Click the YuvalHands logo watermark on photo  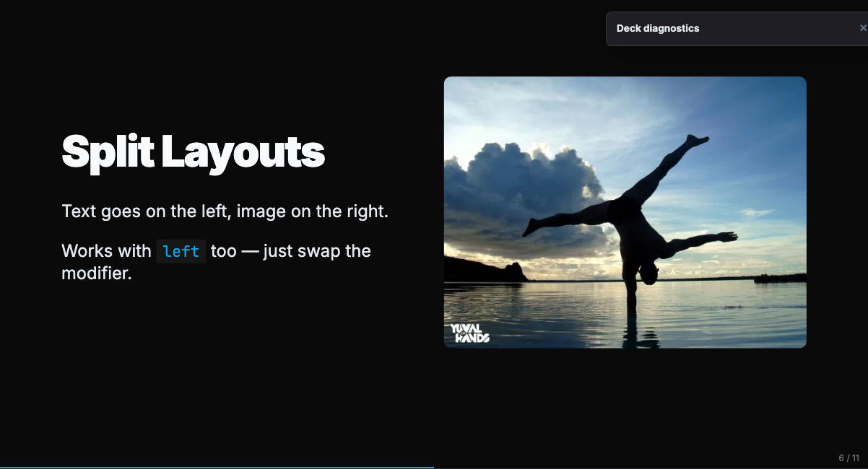pyautogui.click(x=470, y=333)
